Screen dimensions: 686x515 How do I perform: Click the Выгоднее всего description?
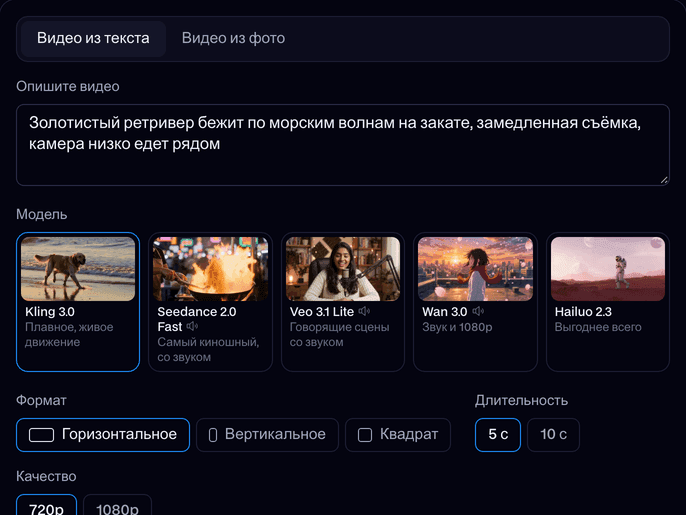tap(598, 327)
